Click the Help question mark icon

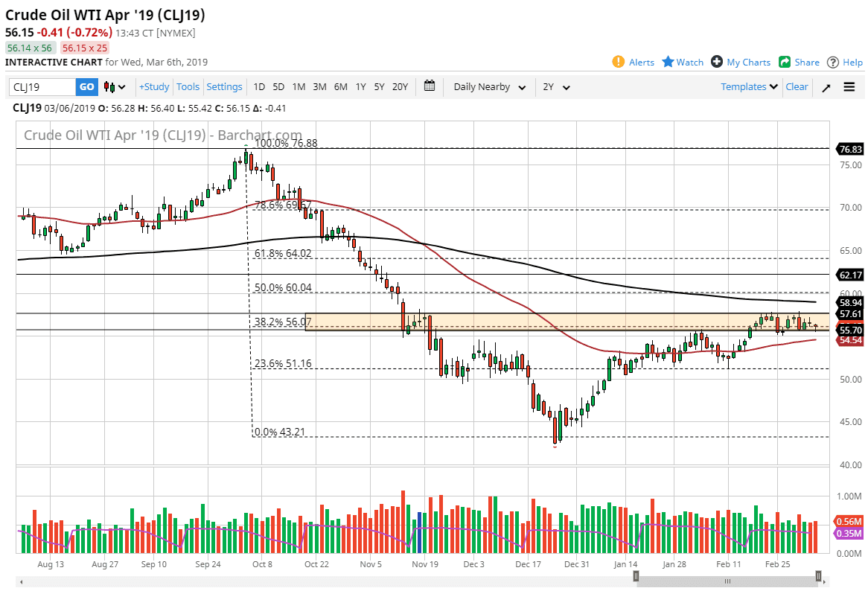tap(834, 62)
